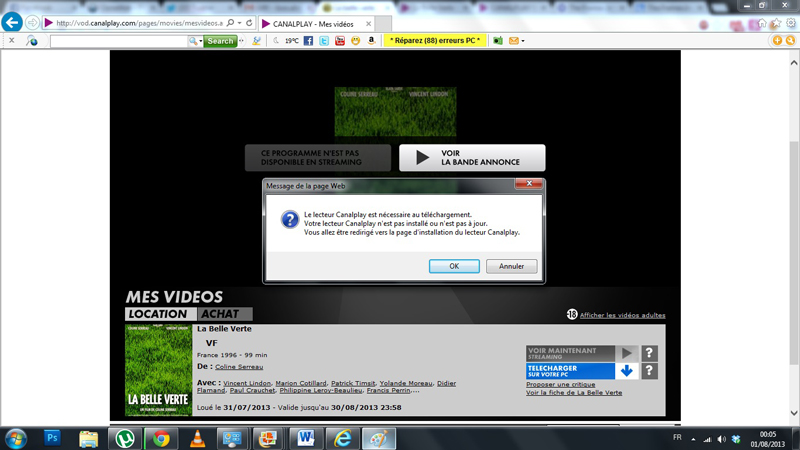Open Afficher les vidéos adultes link
Image resolution: width=800 pixels, height=450 pixels.
coord(622,315)
